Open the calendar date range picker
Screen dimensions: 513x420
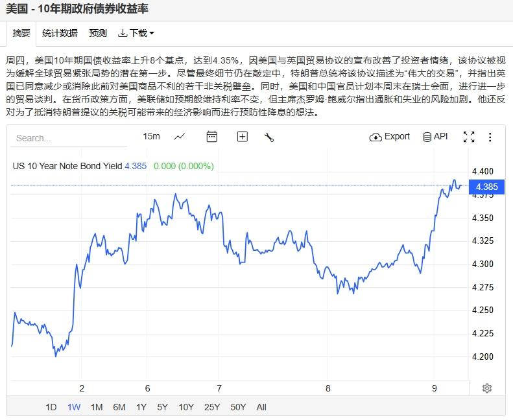pos(211,136)
